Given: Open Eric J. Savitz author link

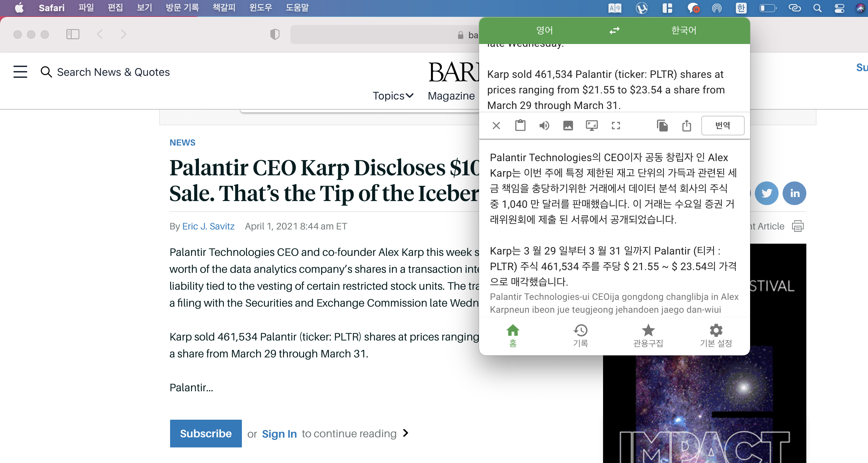Looking at the screenshot, I should click(x=208, y=226).
